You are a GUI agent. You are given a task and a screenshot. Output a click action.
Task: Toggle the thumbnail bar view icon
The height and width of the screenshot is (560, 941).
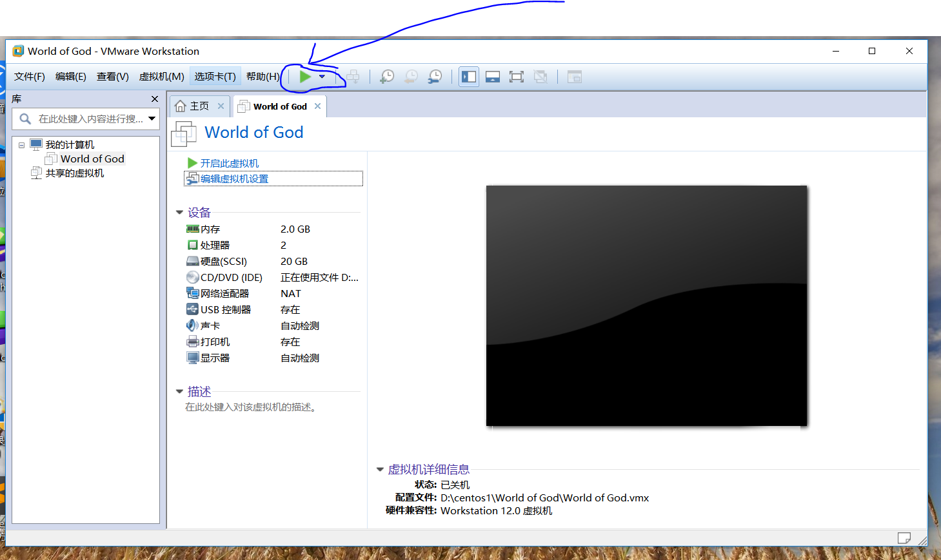click(493, 77)
